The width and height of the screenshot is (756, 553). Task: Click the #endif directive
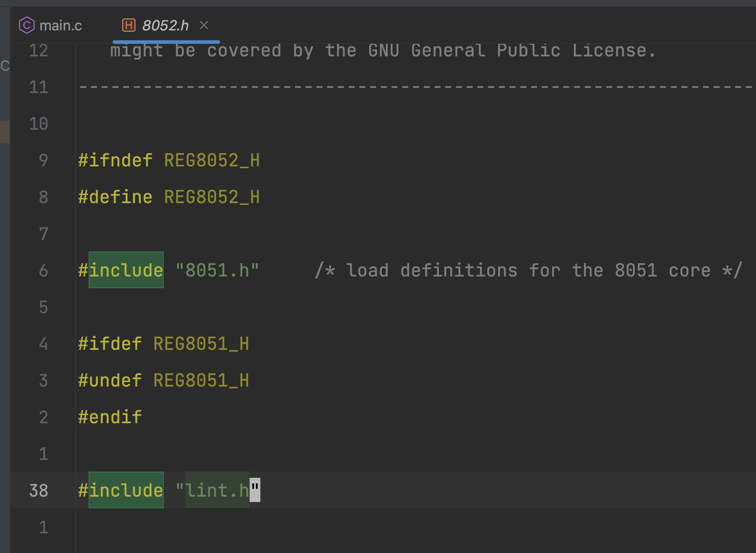110,417
